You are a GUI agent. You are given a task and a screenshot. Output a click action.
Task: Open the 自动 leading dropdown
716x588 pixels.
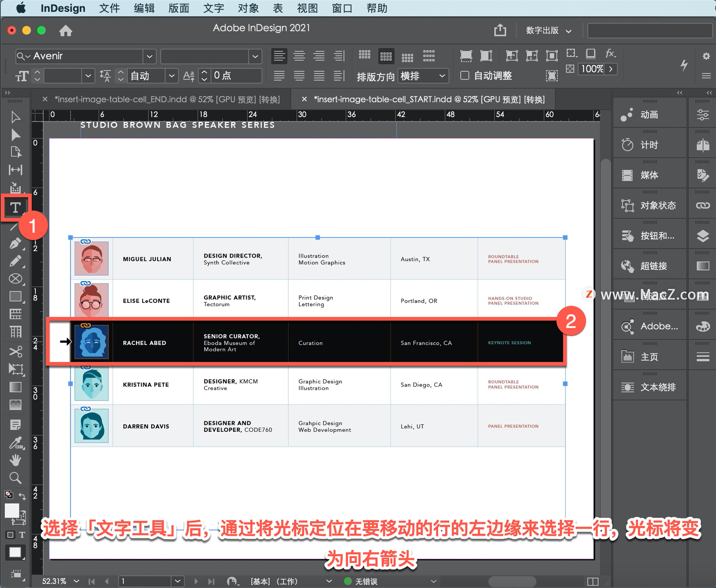(172, 76)
